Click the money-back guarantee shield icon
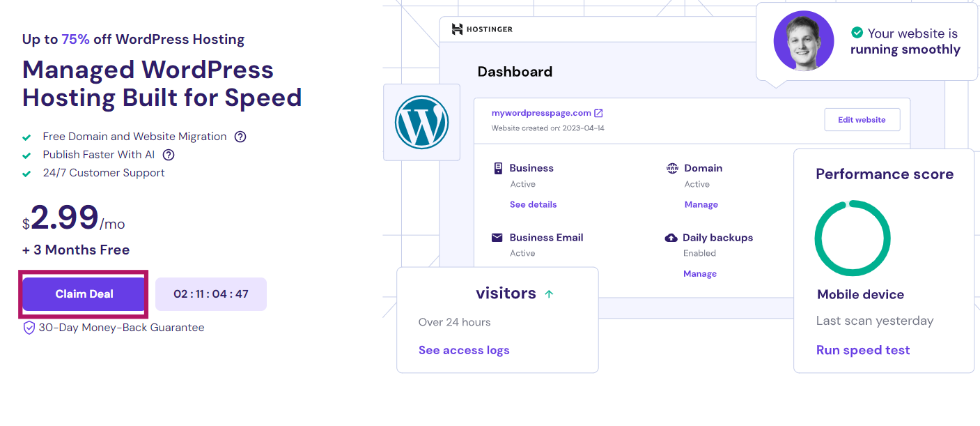The image size is (980, 426). coord(29,328)
